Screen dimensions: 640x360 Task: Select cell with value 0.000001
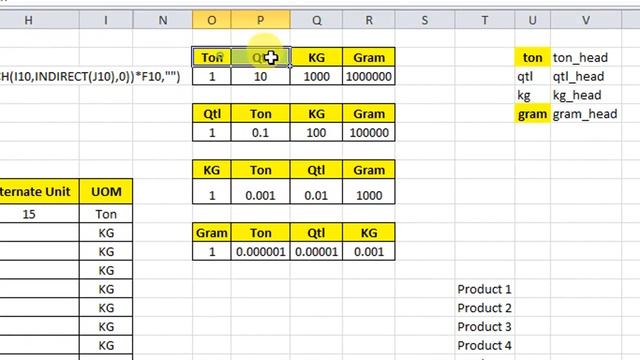(260, 251)
